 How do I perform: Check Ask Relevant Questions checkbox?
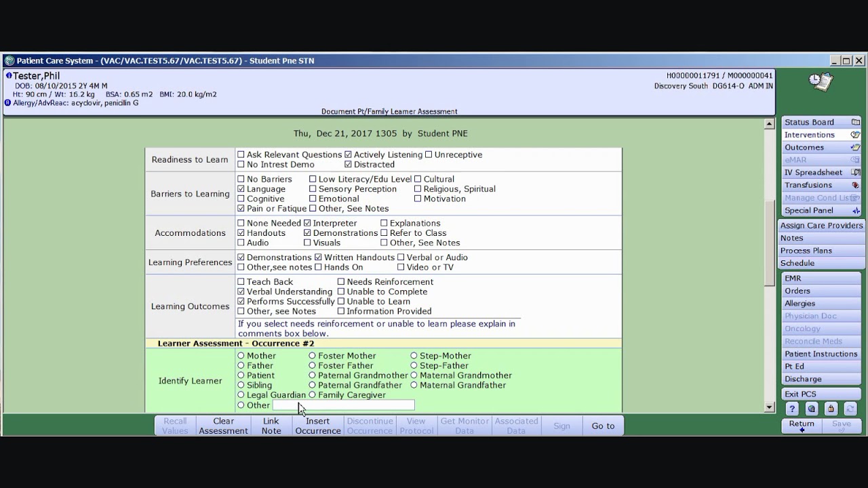click(x=241, y=155)
